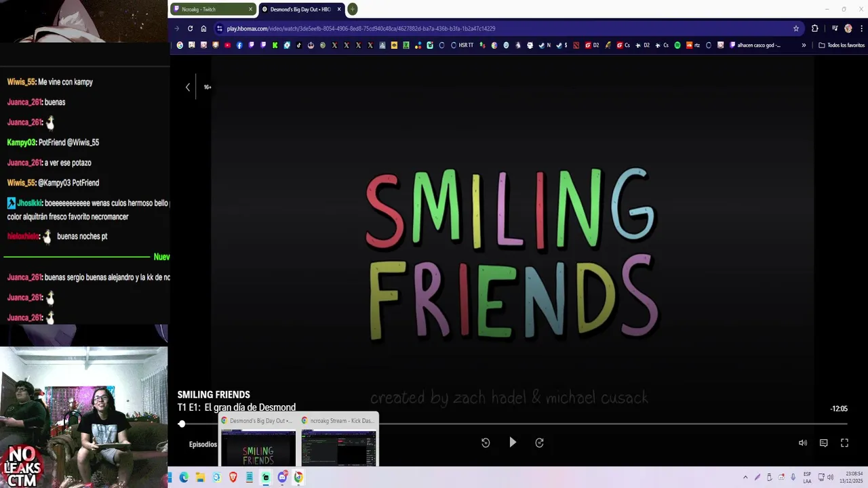
Task: Select the Desmond's Big Day Out window preview
Action: point(258,440)
